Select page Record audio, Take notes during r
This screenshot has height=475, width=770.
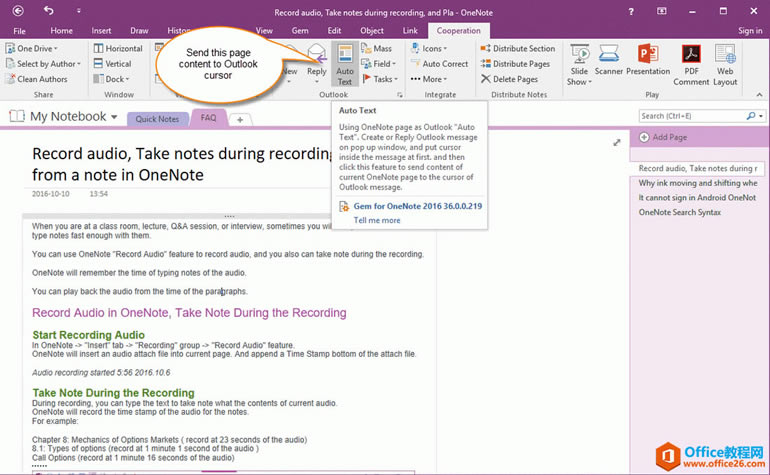click(x=697, y=168)
